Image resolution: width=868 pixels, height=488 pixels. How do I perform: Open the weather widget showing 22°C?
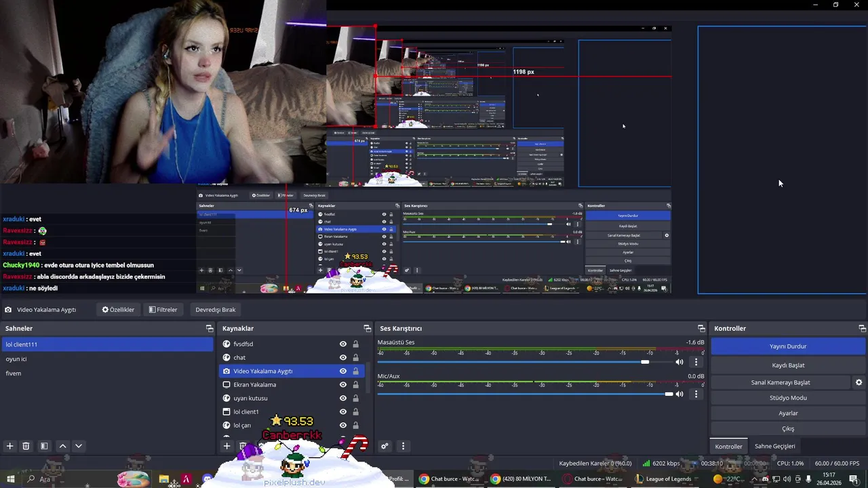click(x=728, y=479)
